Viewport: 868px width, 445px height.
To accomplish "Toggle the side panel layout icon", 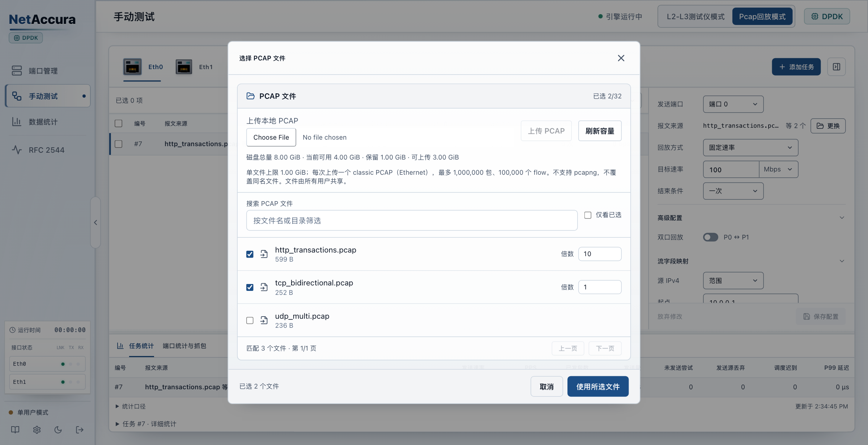I will pos(837,67).
